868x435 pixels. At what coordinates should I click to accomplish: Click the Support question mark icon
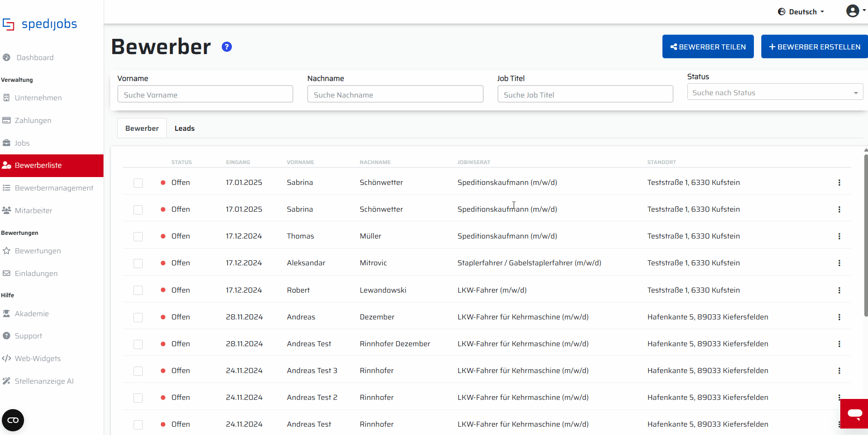6,336
